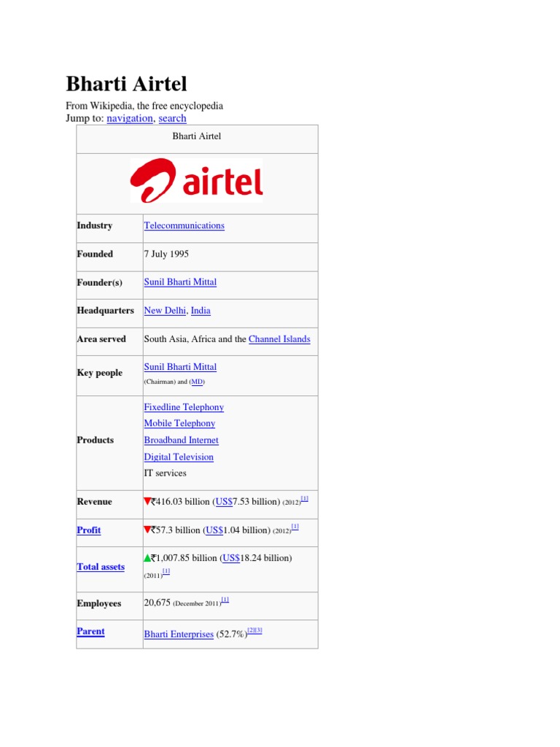Follow the search link near page top

point(172,118)
